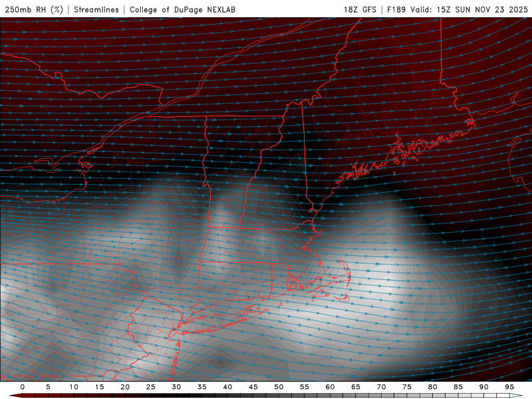Viewport: 532px width, 399px height.
Task: Click the colorbar label "65"
Action: (356, 387)
